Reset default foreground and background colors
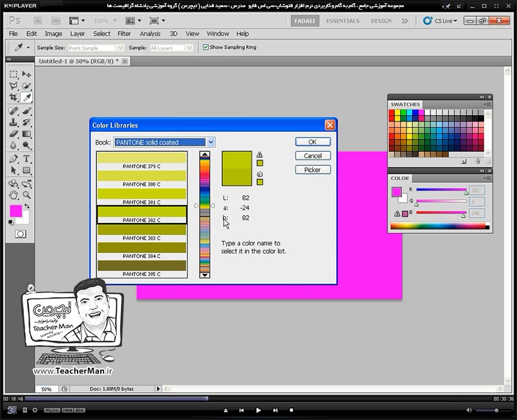The width and height of the screenshot is (517, 420). [x=11, y=222]
